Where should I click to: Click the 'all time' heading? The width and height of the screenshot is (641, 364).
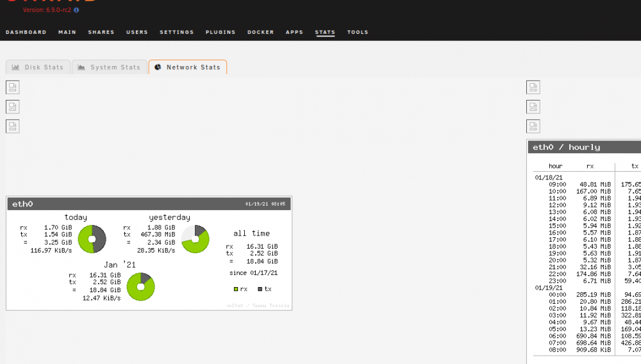[251, 233]
